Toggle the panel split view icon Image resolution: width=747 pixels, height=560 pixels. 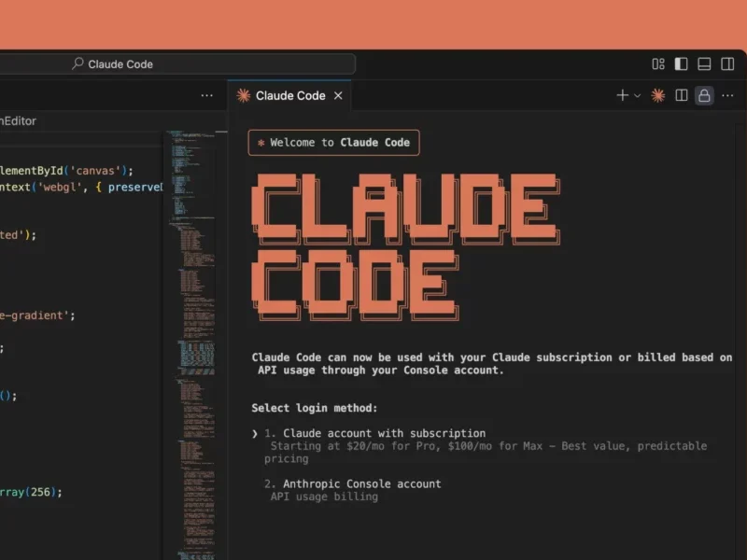point(681,95)
